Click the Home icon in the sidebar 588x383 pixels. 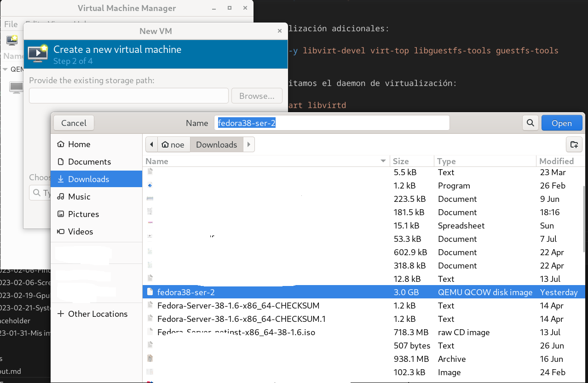[x=61, y=144]
